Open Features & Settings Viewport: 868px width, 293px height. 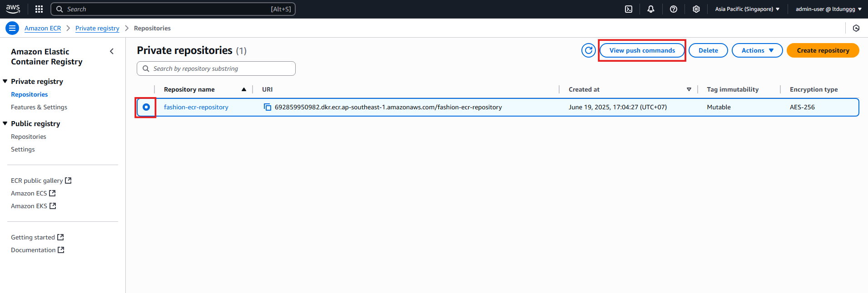pyautogui.click(x=39, y=107)
